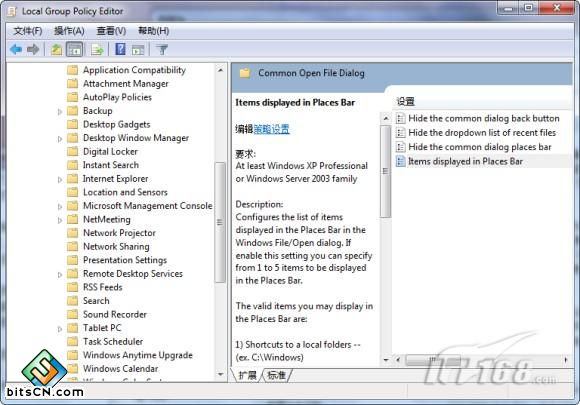Click the Desktop Gadgets folder icon
Screen dimensions: 580x405
coord(72,124)
